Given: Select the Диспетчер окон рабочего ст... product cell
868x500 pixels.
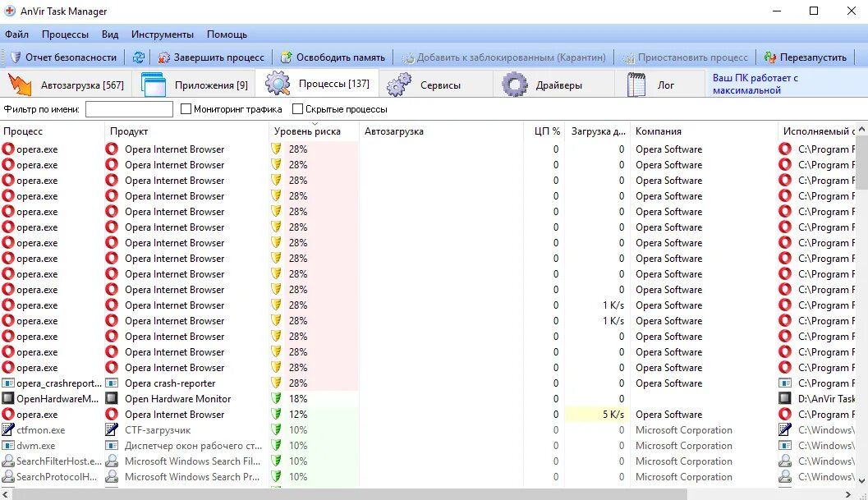Looking at the screenshot, I should point(186,445).
